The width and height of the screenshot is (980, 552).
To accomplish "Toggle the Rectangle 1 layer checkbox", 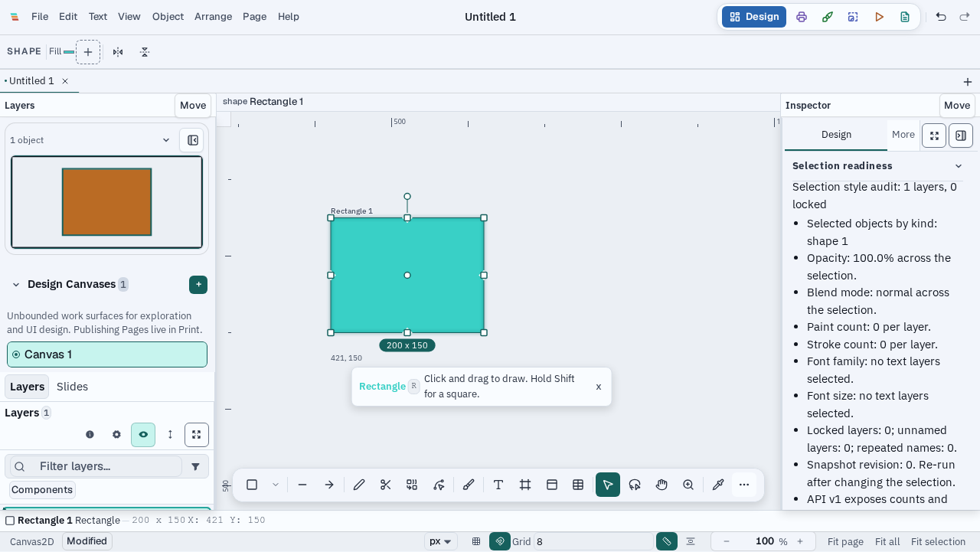I will point(10,521).
